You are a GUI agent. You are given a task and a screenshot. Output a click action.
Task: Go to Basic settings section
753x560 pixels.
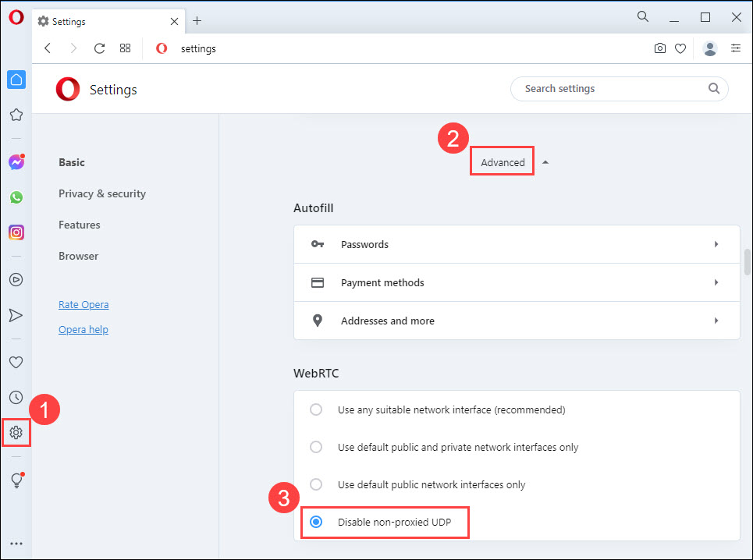point(72,163)
